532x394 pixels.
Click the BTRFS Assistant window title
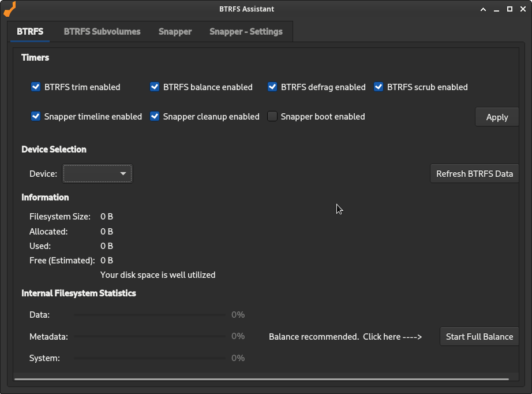coord(246,9)
